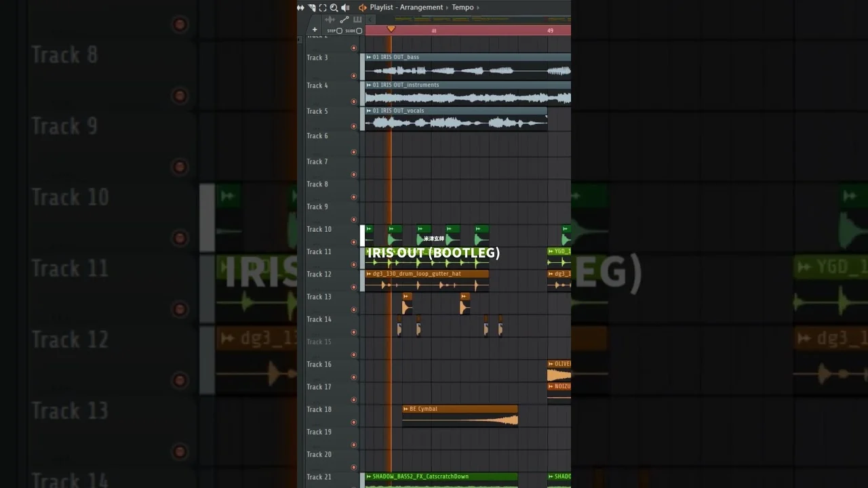The image size is (868, 488).
Task: Click the zoom magnifier tool icon
Action: click(334, 7)
